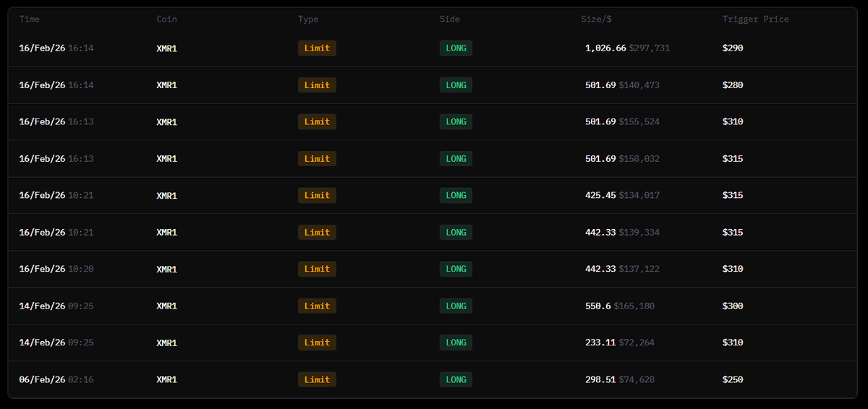Click the Limit badge in the $290 trigger row

pyautogui.click(x=317, y=48)
